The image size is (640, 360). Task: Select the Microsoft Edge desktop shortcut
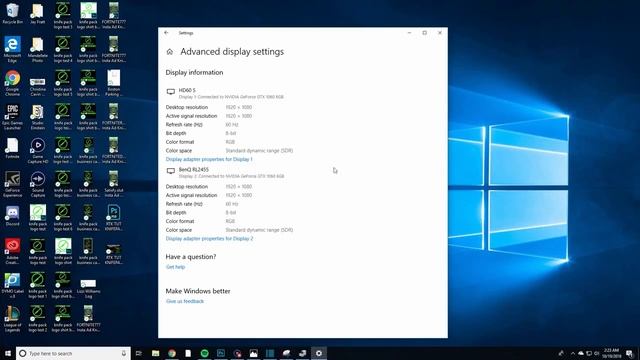click(x=12, y=49)
